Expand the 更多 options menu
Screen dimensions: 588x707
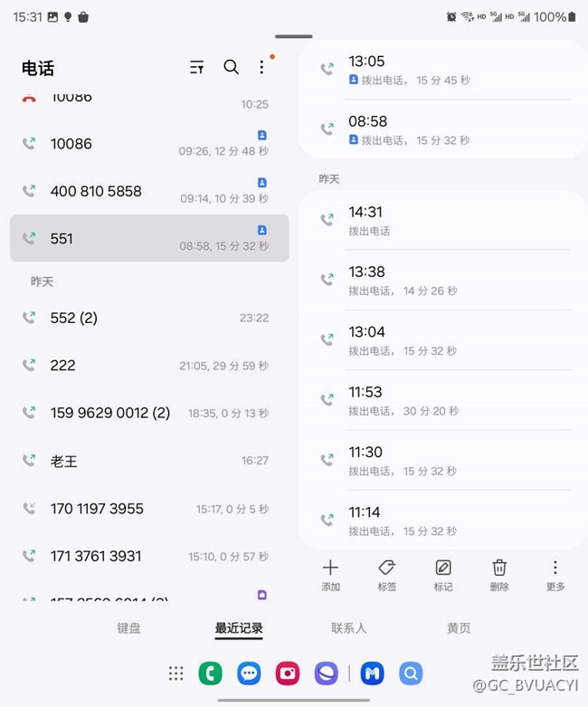pos(555,568)
